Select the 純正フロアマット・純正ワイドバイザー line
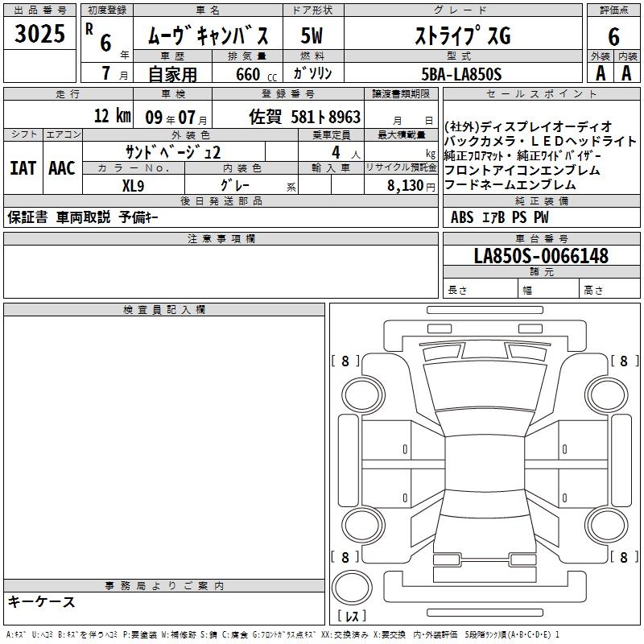 522,155
